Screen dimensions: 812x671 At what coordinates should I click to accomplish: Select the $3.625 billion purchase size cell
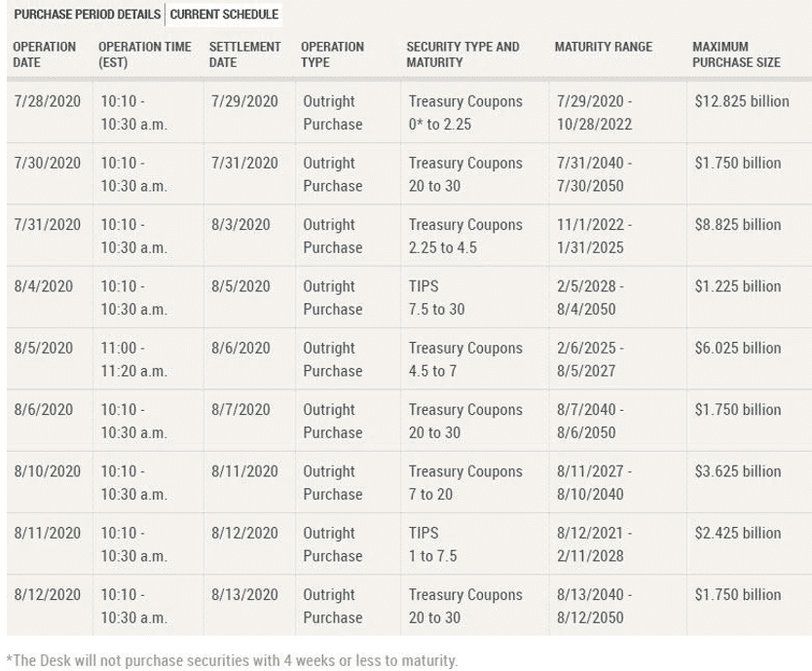coord(737,472)
